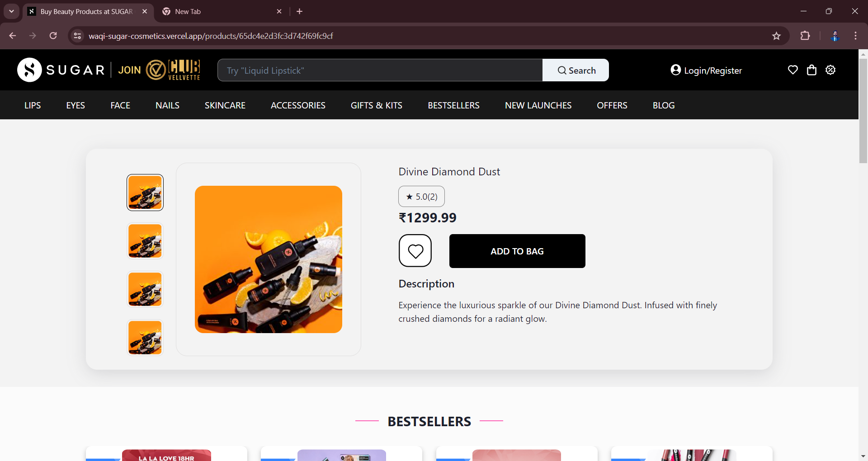Open the browser extensions puzzle icon
868x461 pixels.
tap(805, 36)
